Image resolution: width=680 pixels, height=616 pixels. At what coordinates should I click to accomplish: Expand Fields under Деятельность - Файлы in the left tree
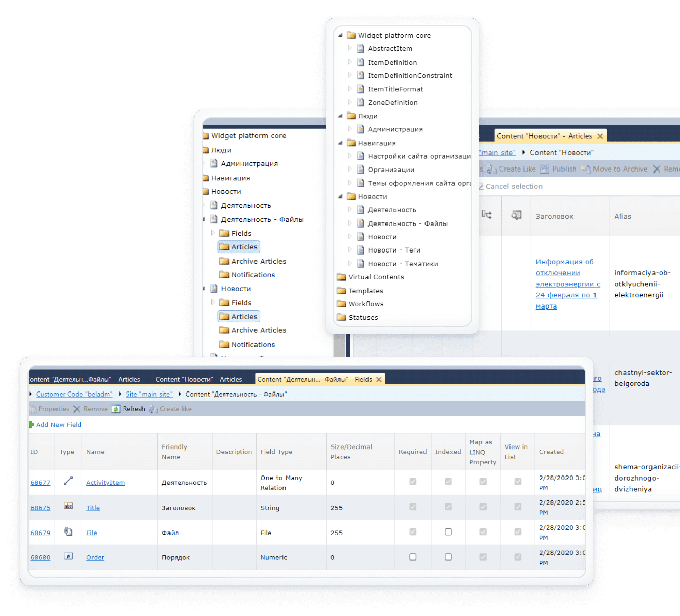point(213,233)
